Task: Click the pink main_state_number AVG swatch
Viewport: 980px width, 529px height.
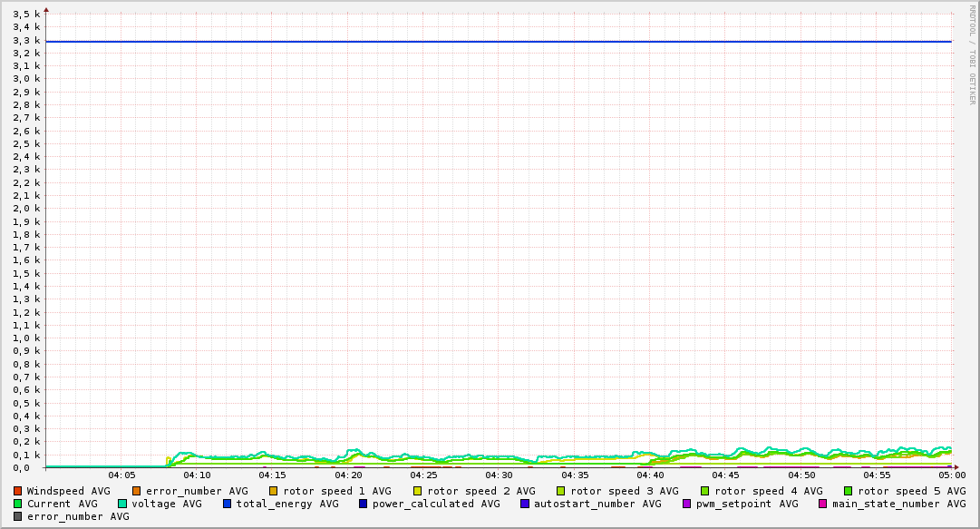Action: [822, 504]
